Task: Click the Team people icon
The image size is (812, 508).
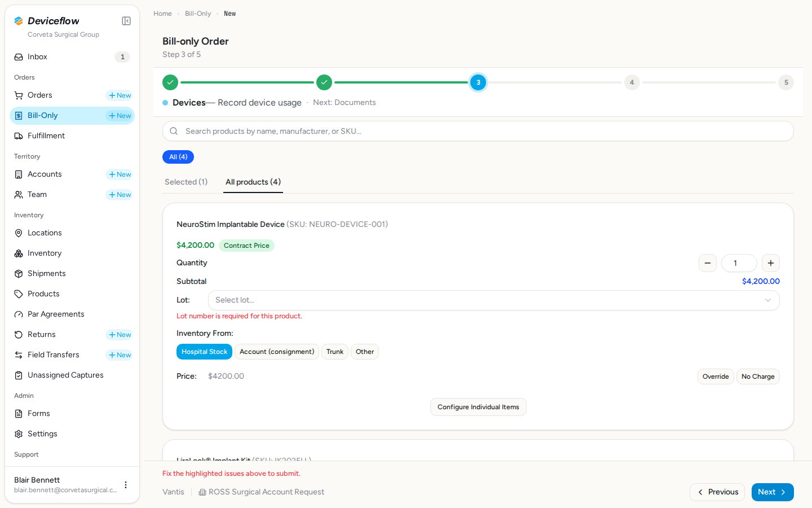Action: [x=19, y=195]
